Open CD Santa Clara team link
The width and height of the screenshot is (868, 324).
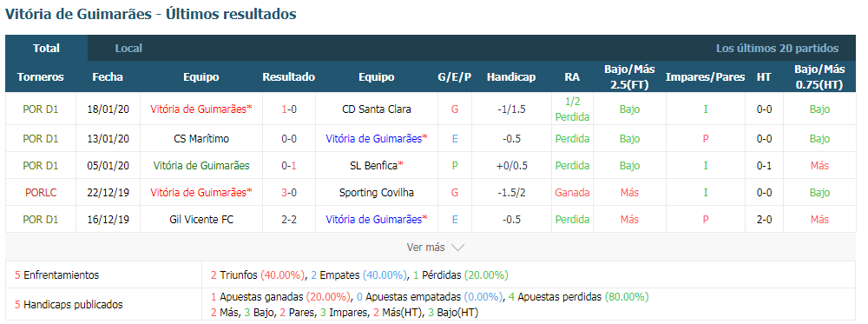click(377, 109)
